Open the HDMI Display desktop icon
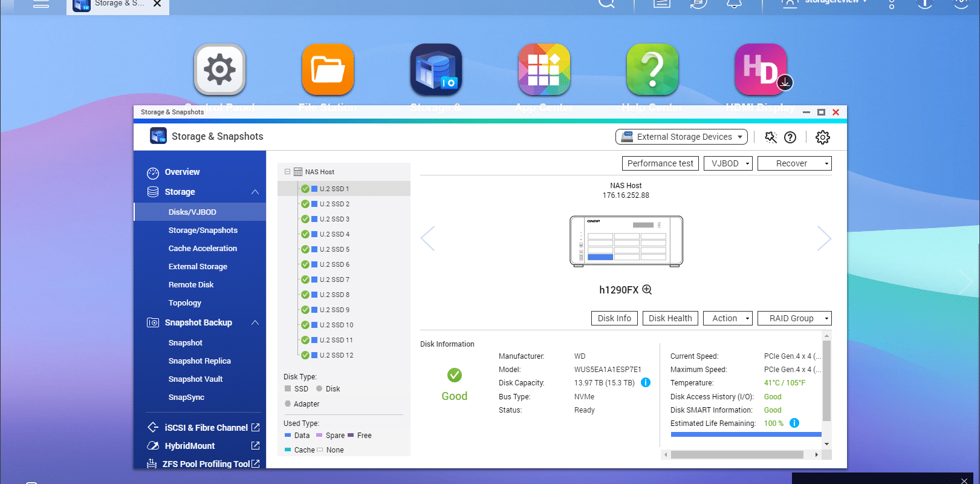Screen dimensions: 980x484 pyautogui.click(x=761, y=70)
